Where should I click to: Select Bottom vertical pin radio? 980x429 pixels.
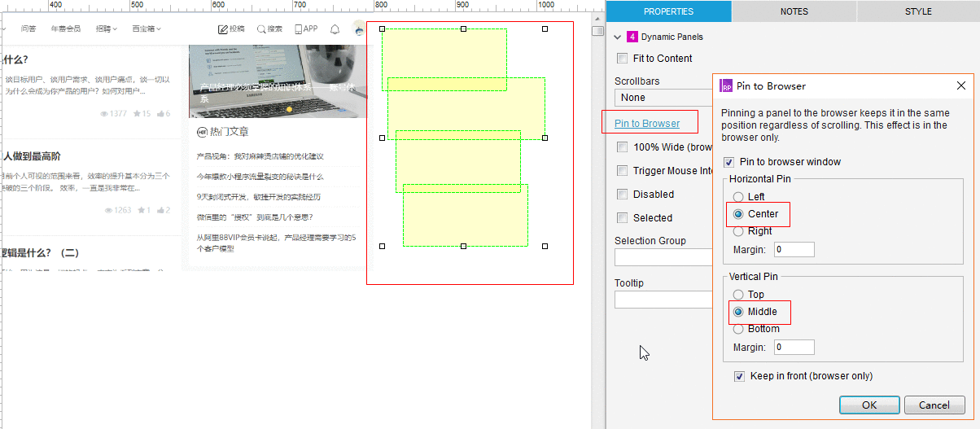[x=738, y=329]
